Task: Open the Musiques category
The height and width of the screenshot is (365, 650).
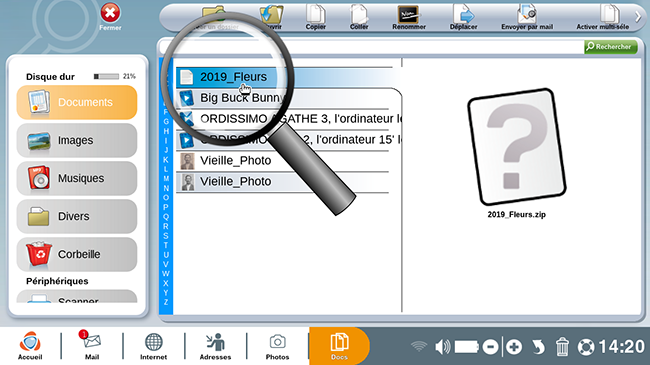Action: [x=77, y=178]
